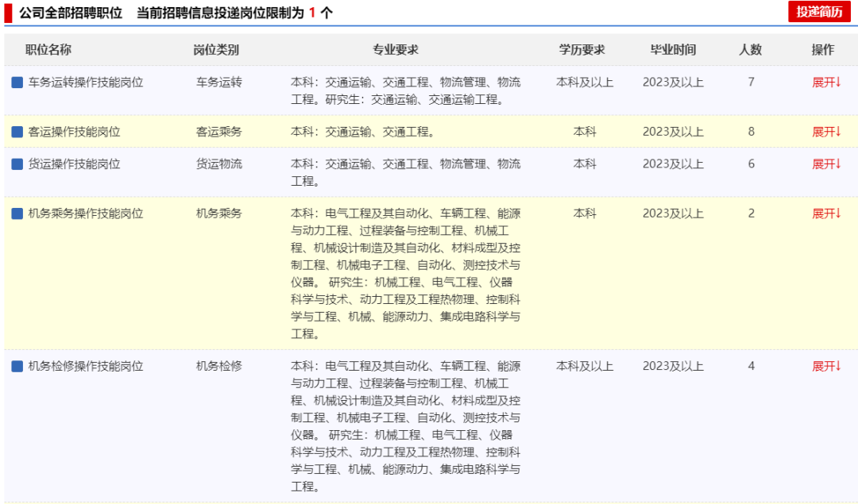Click the headcount 2 cell

click(x=752, y=214)
